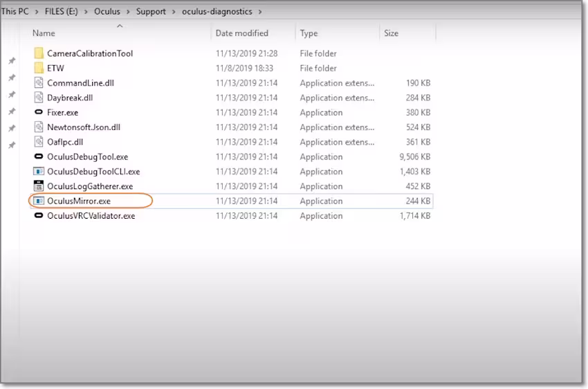Image resolution: width=588 pixels, height=389 pixels.
Task: Click the 524 KB size value
Action: [418, 127]
